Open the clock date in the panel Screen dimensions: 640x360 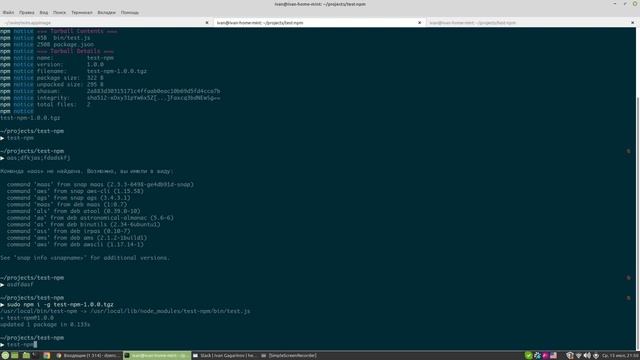619,356
